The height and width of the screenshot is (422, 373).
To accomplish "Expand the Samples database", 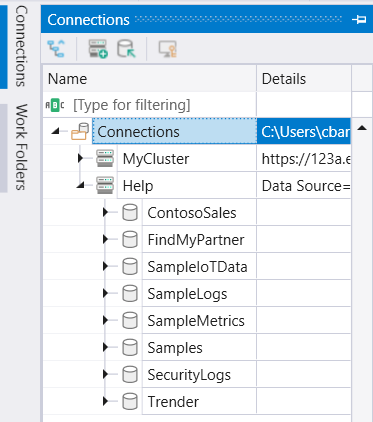I will pyautogui.click(x=105, y=347).
